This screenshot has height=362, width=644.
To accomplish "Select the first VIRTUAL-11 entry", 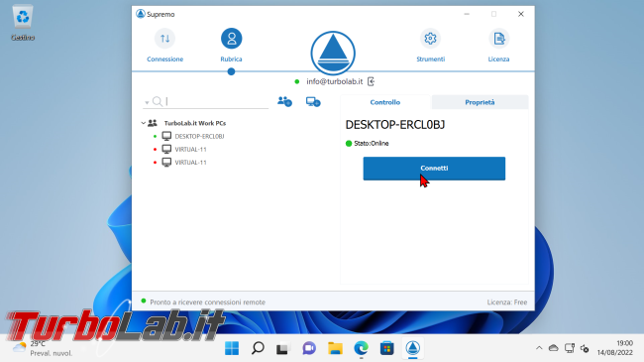I will click(190, 150).
